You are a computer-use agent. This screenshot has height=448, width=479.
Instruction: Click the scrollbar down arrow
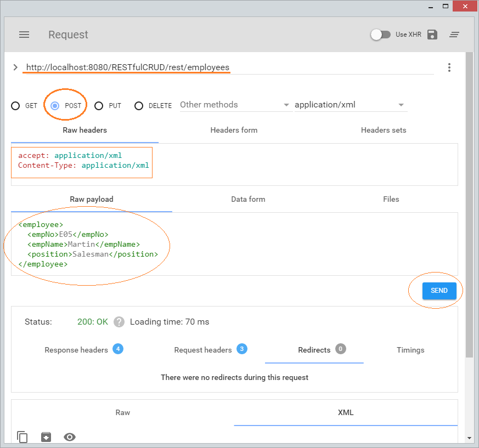(x=470, y=438)
